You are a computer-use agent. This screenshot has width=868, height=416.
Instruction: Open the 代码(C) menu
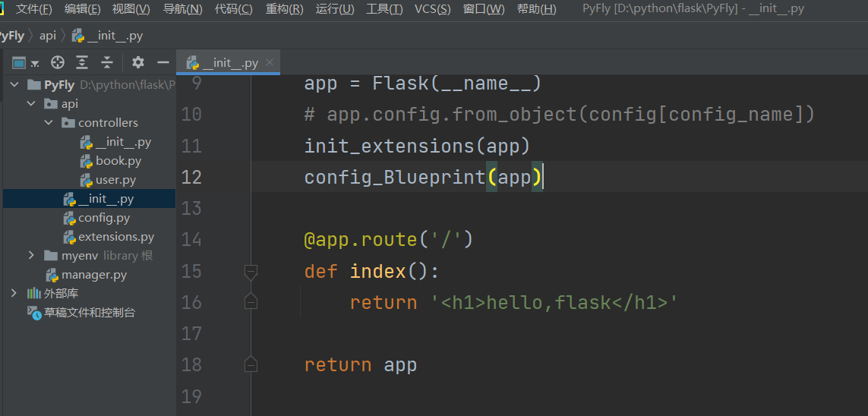[x=234, y=9]
